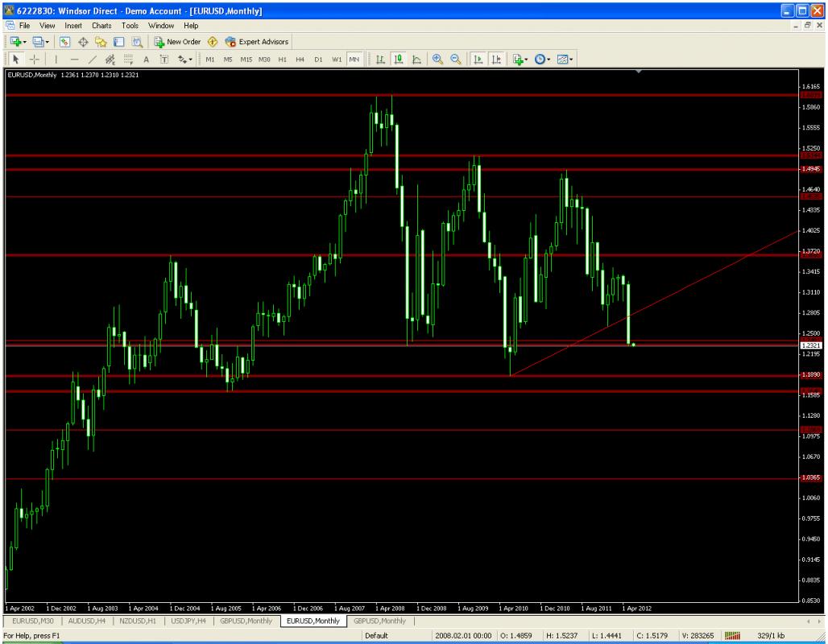Toggle the Expert Advisors button
Screen dimensions: 828x644
(x=257, y=42)
